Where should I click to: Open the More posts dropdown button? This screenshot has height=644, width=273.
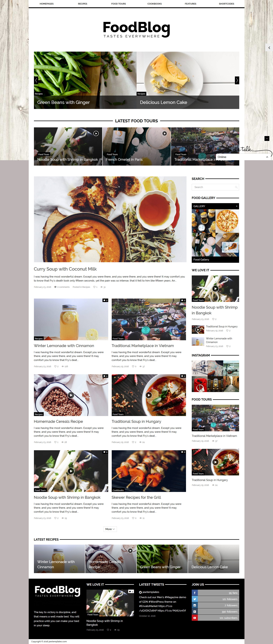110,529
